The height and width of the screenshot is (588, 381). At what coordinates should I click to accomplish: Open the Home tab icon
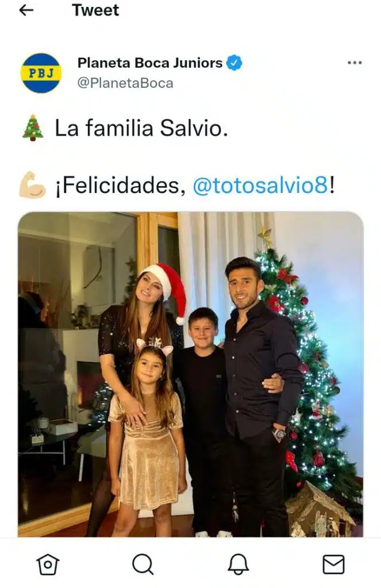48,564
